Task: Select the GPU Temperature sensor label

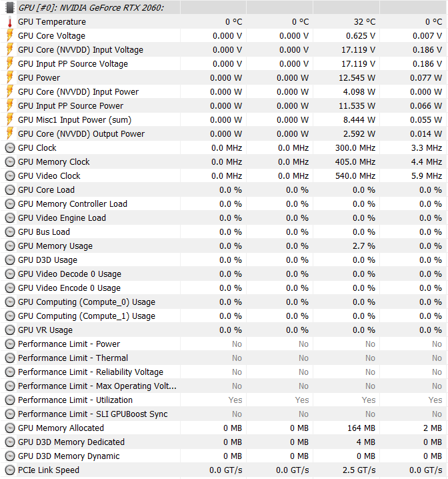Action: pos(52,22)
